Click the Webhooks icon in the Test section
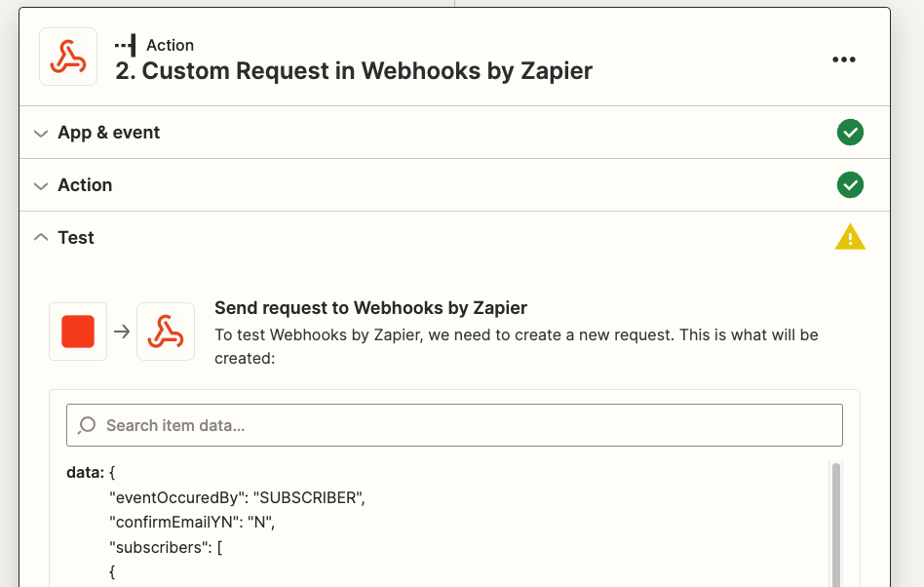 (x=166, y=332)
